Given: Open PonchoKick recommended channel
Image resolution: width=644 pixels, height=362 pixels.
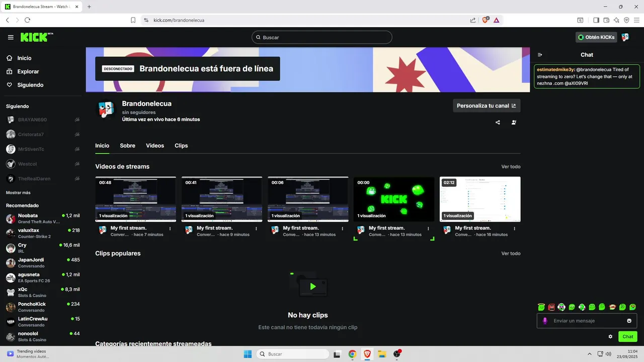Looking at the screenshot, I should tap(42, 307).
